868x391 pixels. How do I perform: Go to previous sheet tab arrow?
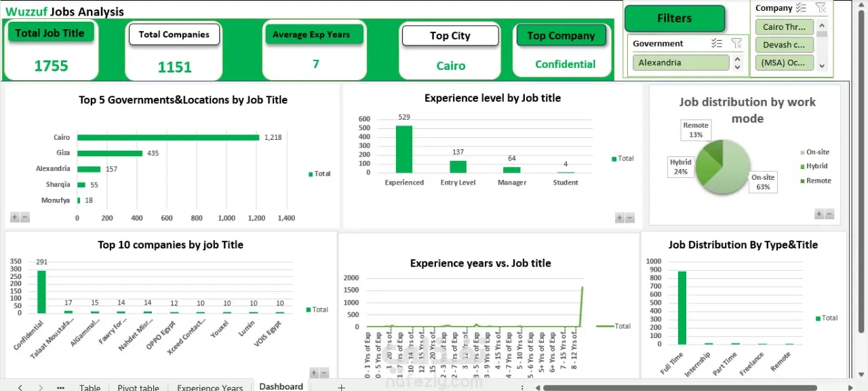pos(20,388)
